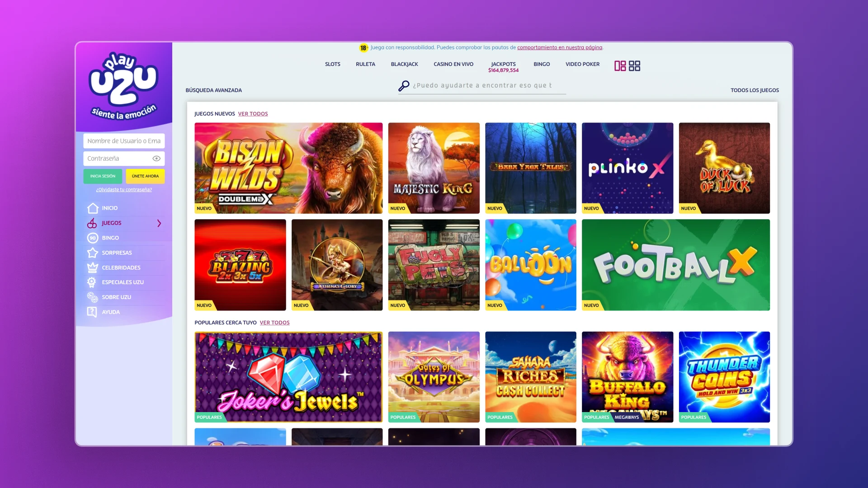Image resolution: width=868 pixels, height=488 pixels.
Task: Open the Athena's Glory game
Action: coord(337,265)
